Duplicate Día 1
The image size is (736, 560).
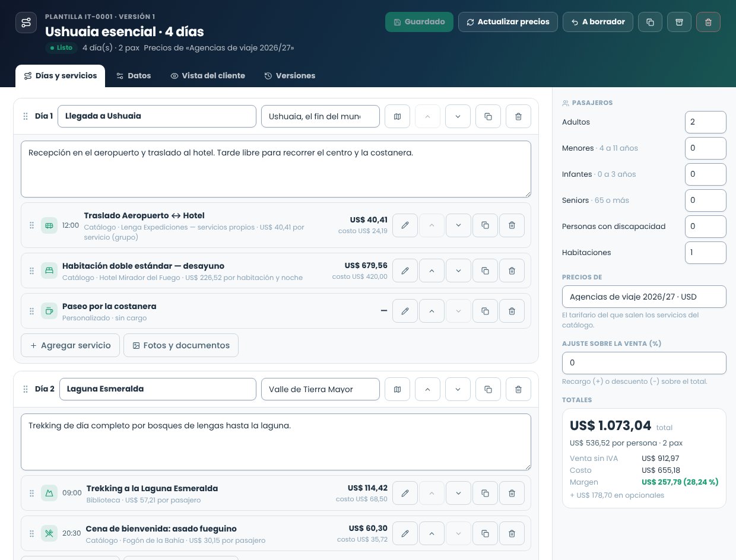488,116
